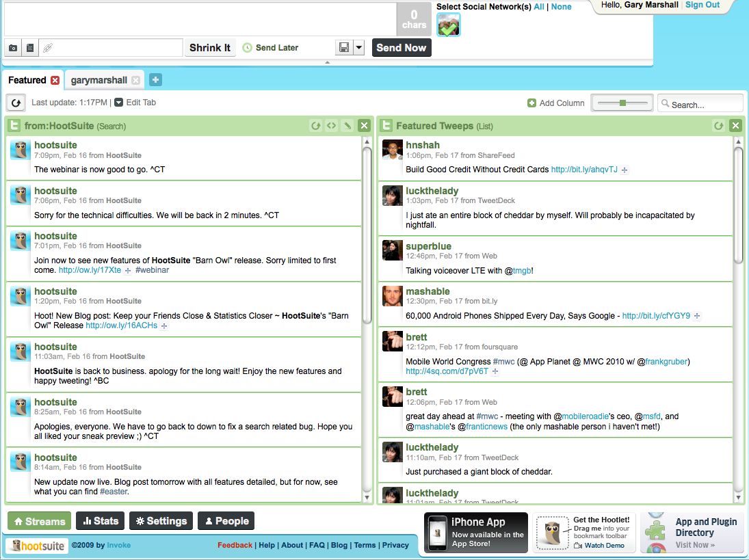This screenshot has height=560, width=749.
Task: Select All social networks
Action: click(540, 7)
